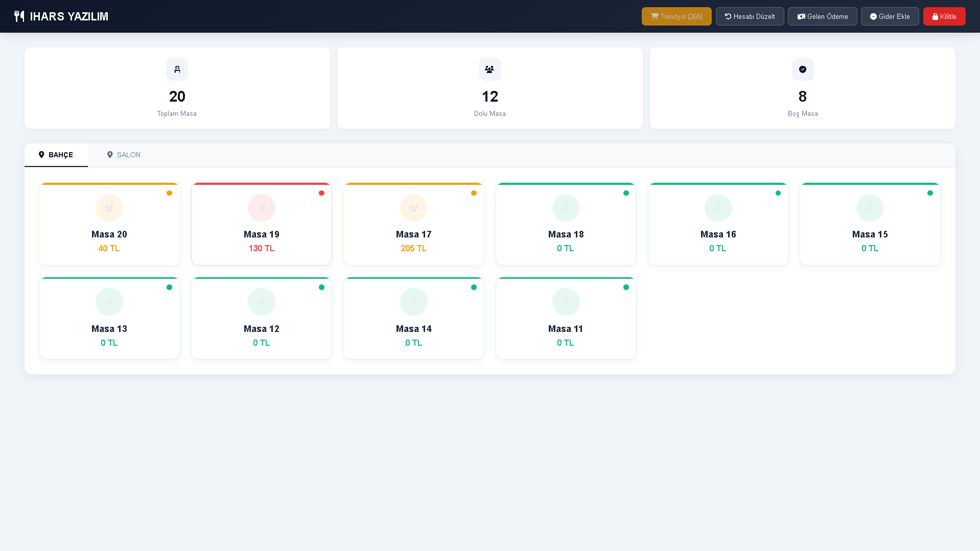Viewport: 980px width, 551px height.
Task: Click the red status dot on Masa 19
Action: (x=321, y=193)
